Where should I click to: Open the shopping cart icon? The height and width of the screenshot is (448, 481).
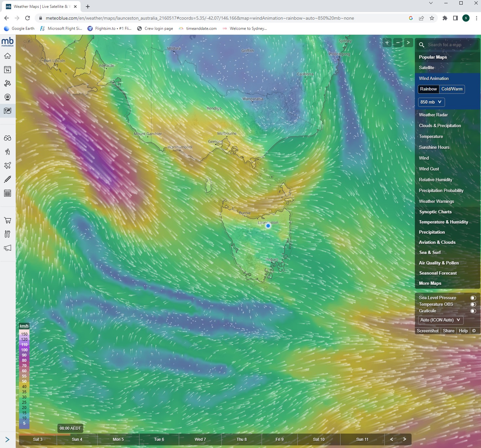pos(8,220)
